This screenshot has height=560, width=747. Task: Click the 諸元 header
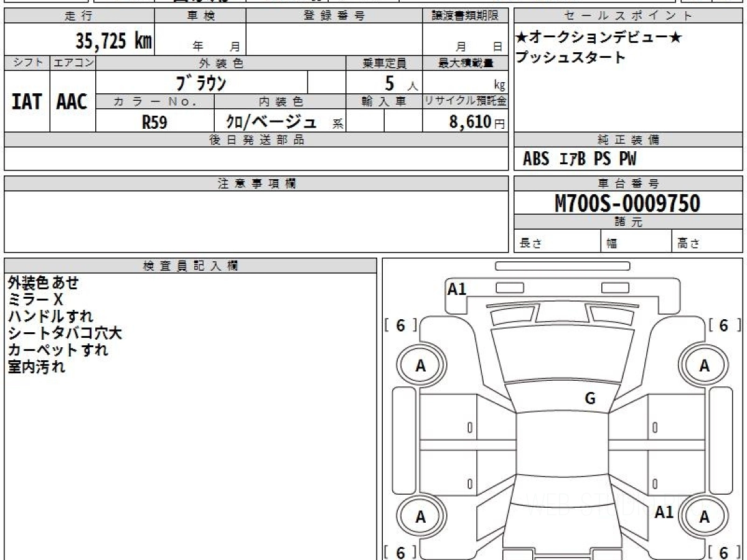(629, 222)
